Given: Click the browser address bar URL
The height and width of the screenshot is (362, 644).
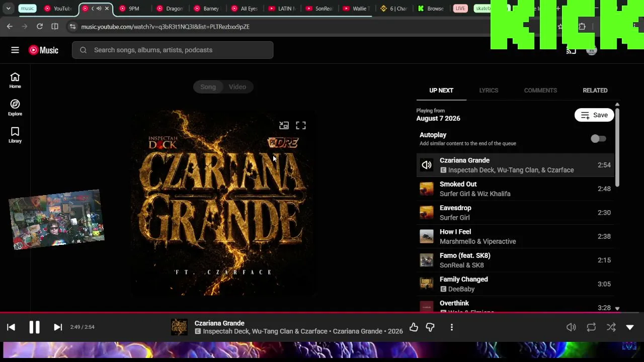Looking at the screenshot, I should (166, 27).
